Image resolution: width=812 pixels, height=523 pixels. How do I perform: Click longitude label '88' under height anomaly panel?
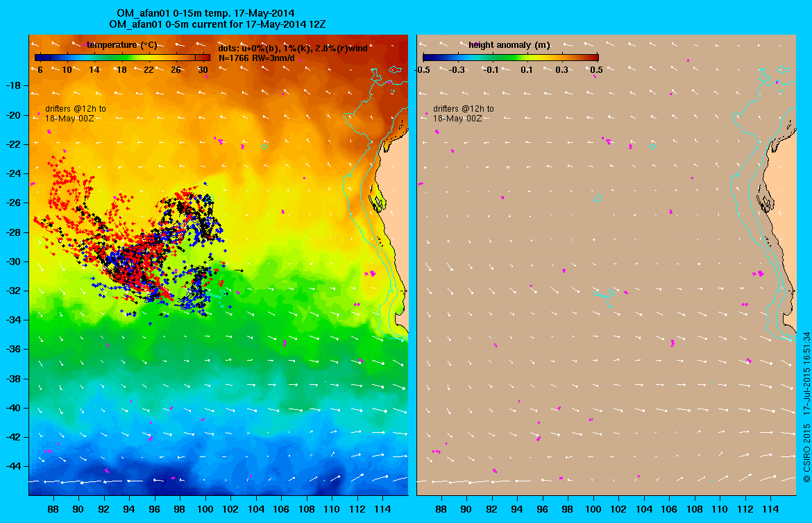click(x=441, y=509)
